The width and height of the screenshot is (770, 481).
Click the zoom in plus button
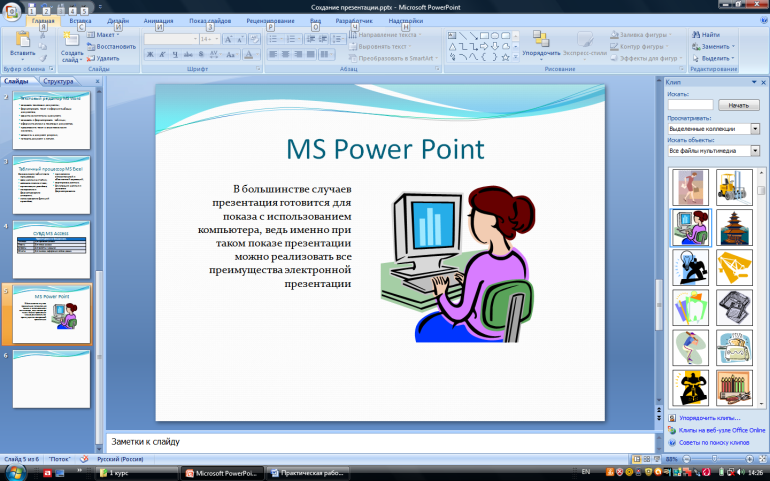[x=749, y=459]
